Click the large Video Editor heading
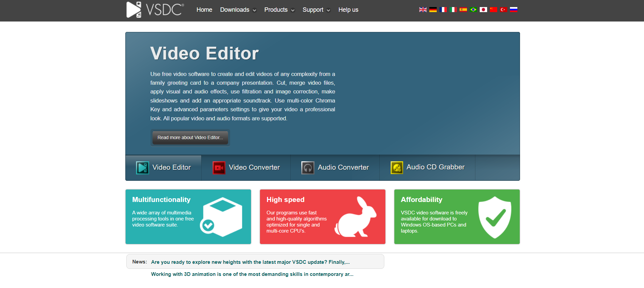Image resolution: width=644 pixels, height=288 pixels. [x=204, y=53]
